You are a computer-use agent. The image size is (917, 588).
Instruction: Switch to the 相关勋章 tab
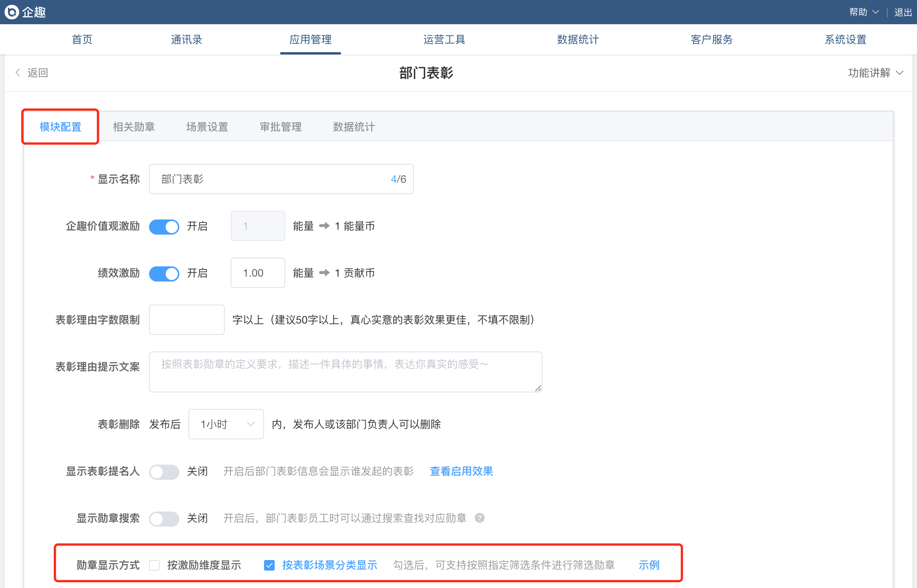134,127
